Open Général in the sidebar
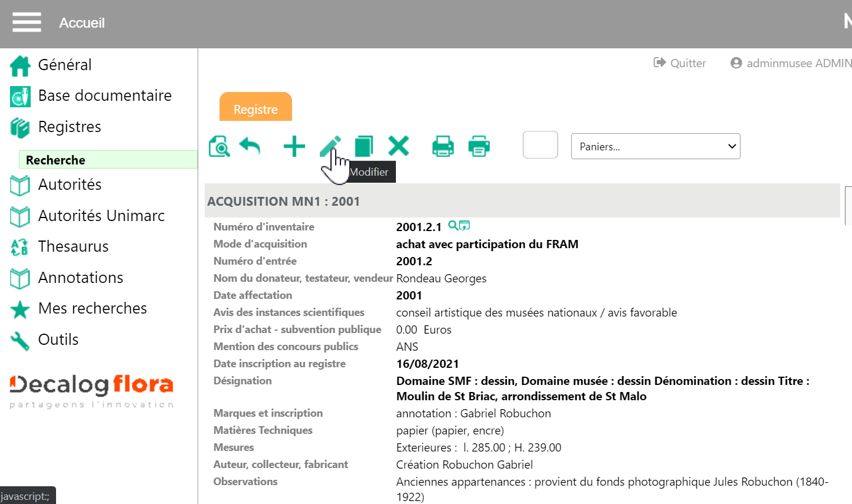The image size is (852, 504). [64, 65]
